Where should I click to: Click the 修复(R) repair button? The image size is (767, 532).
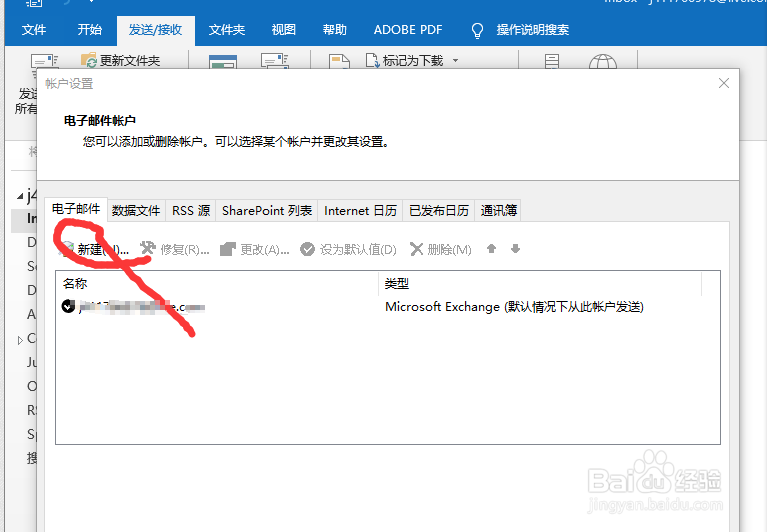pos(175,249)
